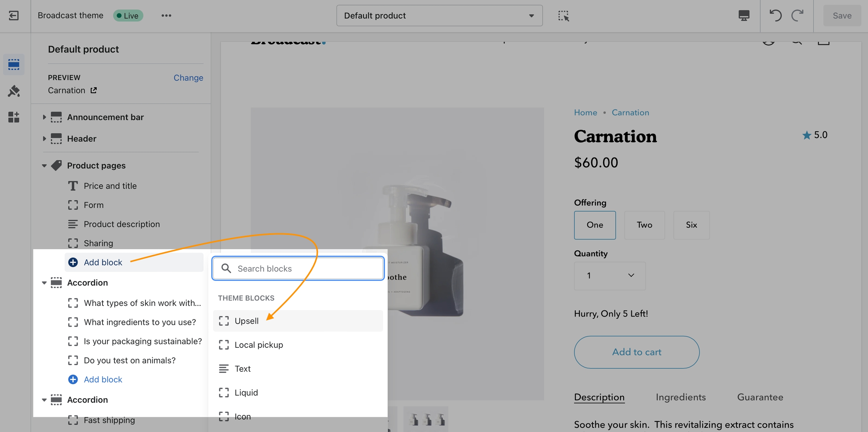This screenshot has height=432, width=868.
Task: Click the exit editor back icon
Action: 14,15
